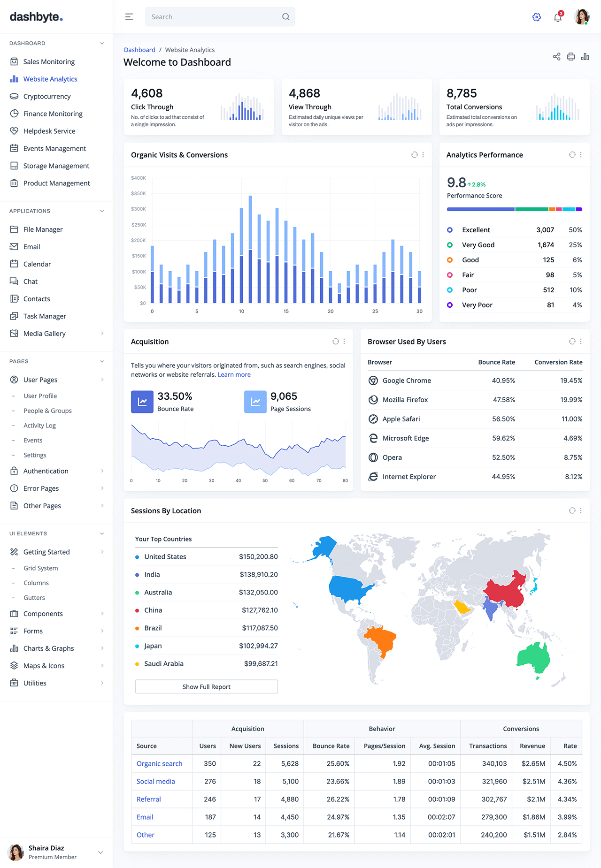Image resolution: width=601 pixels, height=868 pixels.
Task: Expand the Authentication submenu
Action: 102,471
